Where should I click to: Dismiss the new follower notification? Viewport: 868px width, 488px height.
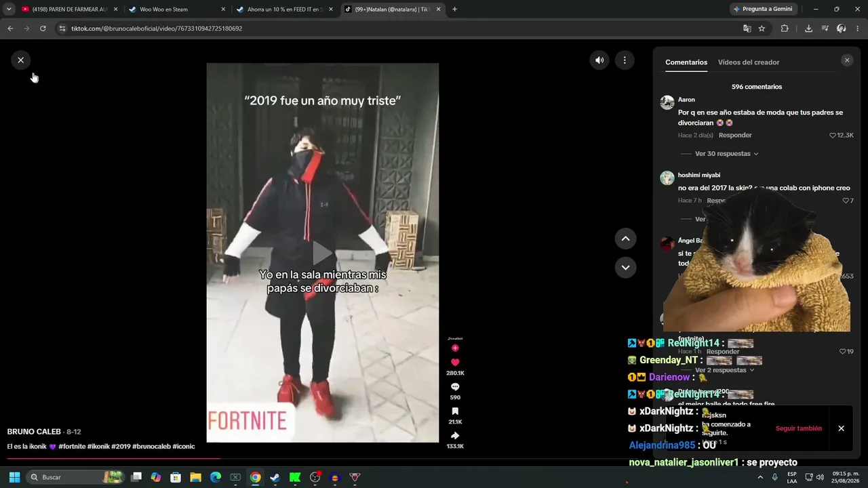841,428
